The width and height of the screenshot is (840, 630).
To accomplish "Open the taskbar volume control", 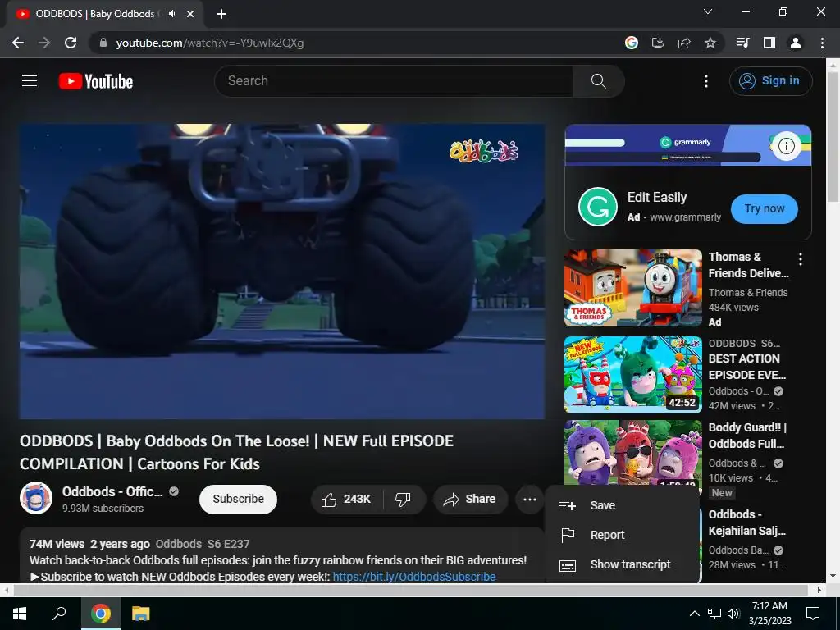I will tap(733, 614).
